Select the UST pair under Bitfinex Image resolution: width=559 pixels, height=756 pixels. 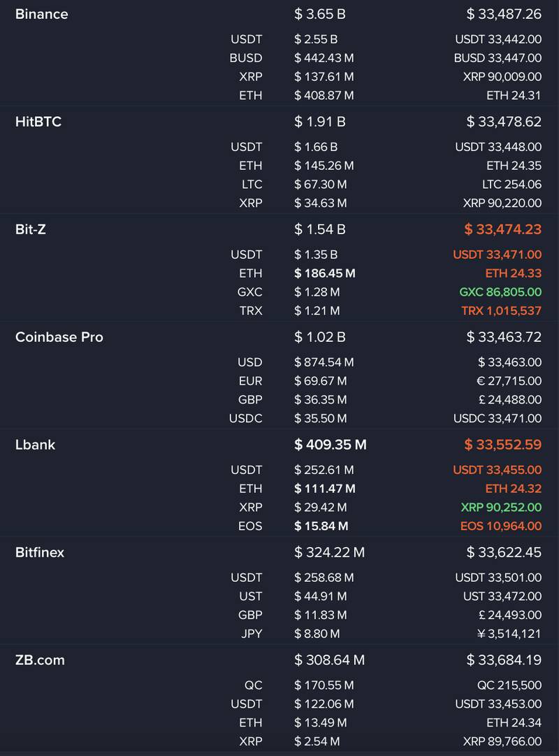click(x=251, y=597)
